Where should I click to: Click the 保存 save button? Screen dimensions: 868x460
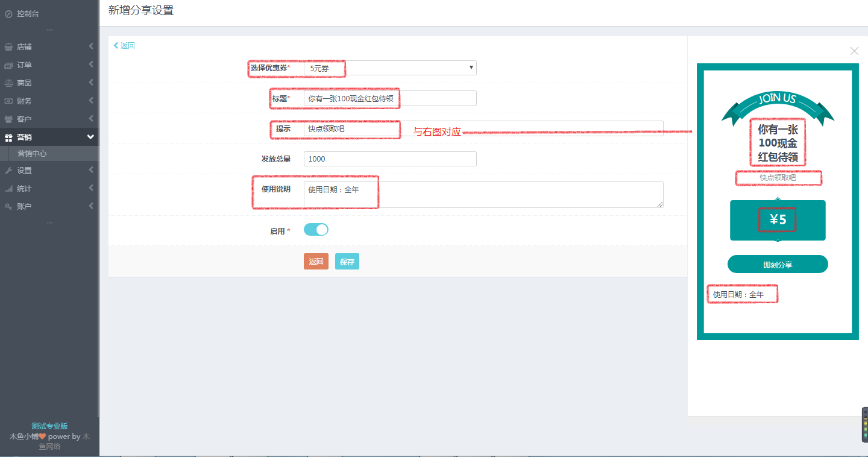(347, 262)
